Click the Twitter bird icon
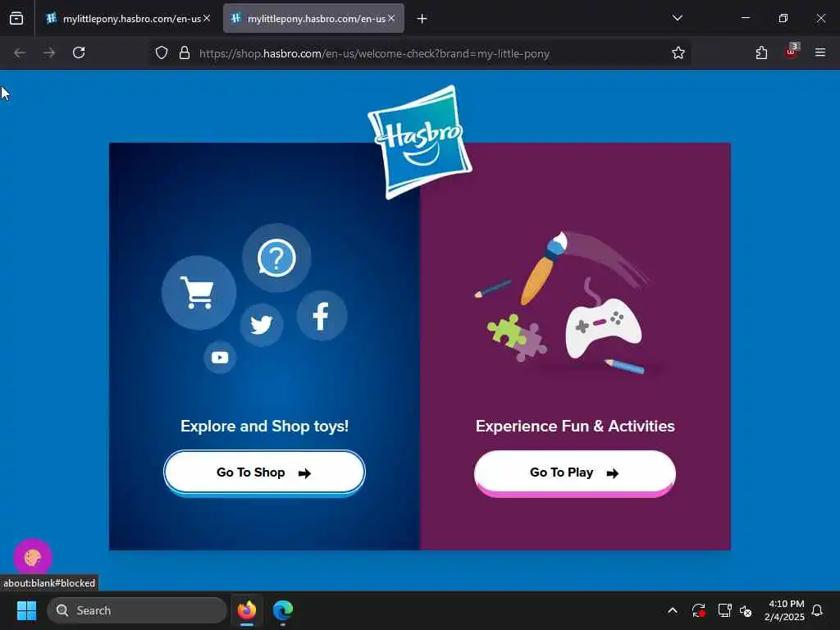 (262, 325)
